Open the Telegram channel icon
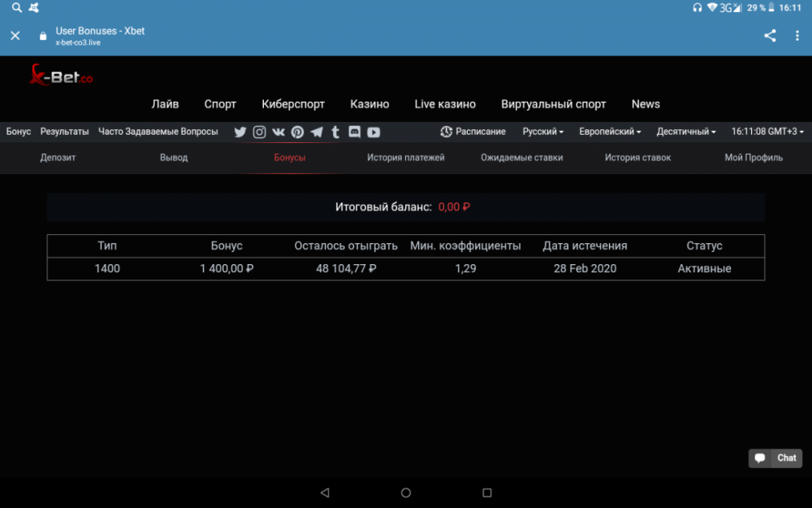Viewport: 812px width, 508px height. [317, 132]
